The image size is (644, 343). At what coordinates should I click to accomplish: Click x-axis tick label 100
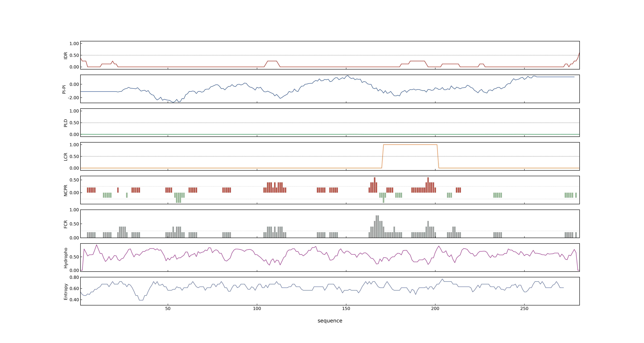click(x=257, y=309)
